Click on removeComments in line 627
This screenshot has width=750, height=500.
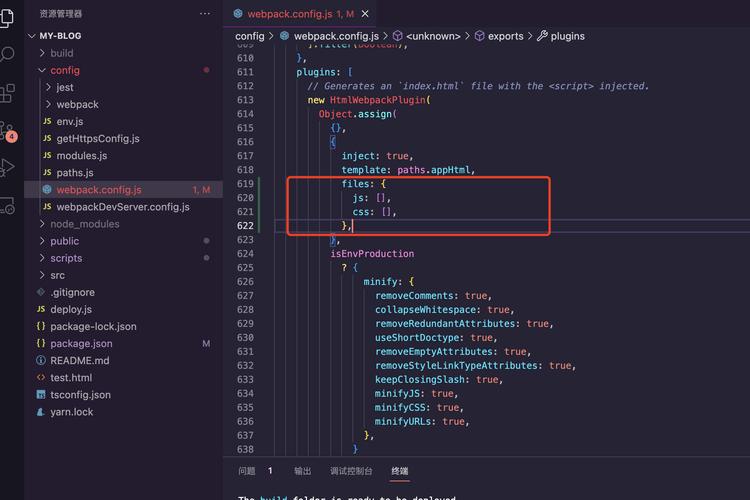(414, 296)
